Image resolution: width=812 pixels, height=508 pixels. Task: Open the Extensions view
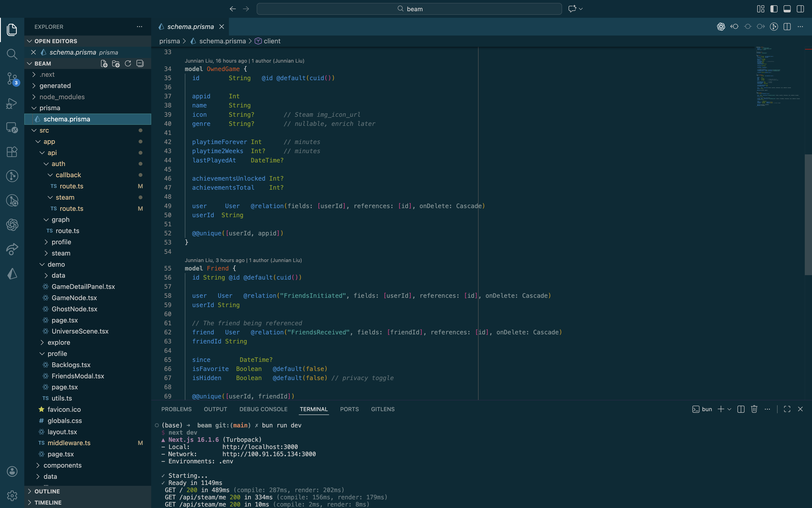point(12,152)
